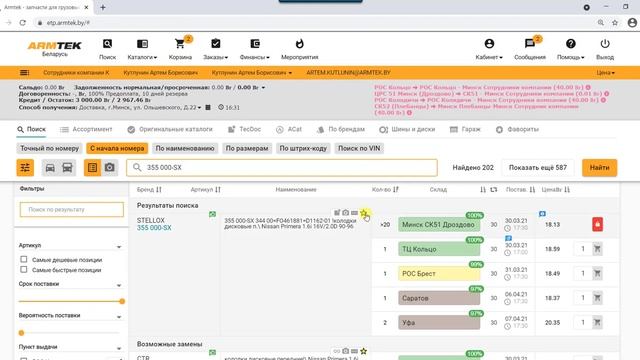
Task: Open the Кабинет dropdown
Action: coord(489,49)
